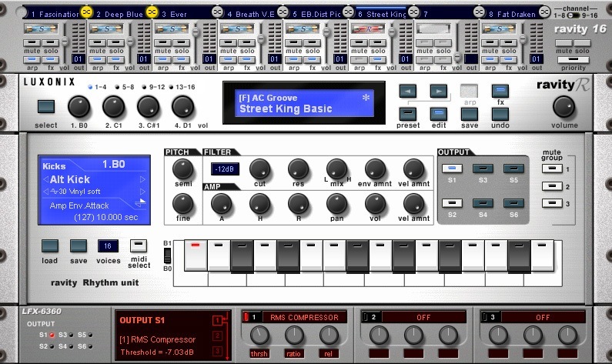Click the preset button in the ravity R panel
This screenshot has height=364, width=612.
408,114
